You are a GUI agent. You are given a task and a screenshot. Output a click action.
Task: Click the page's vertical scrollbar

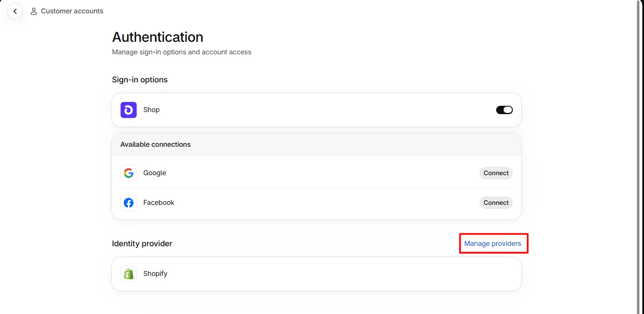(x=638, y=157)
